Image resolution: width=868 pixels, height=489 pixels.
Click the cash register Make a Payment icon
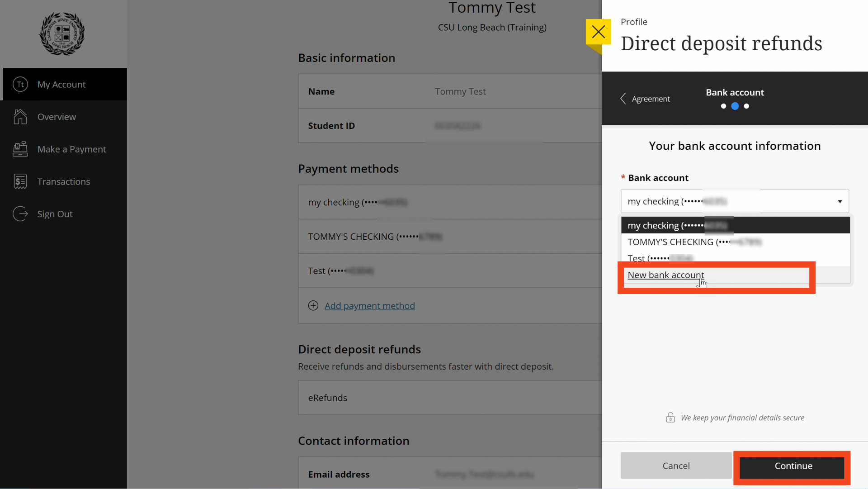pyautogui.click(x=20, y=149)
